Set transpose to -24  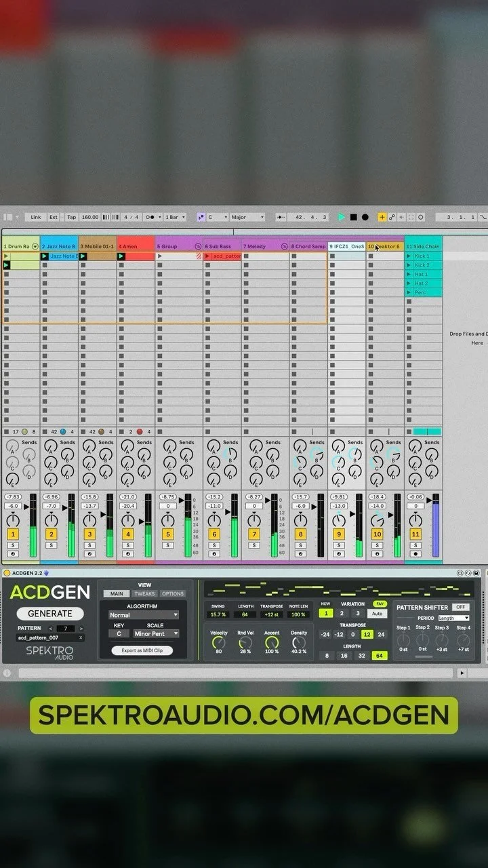[x=325, y=634]
